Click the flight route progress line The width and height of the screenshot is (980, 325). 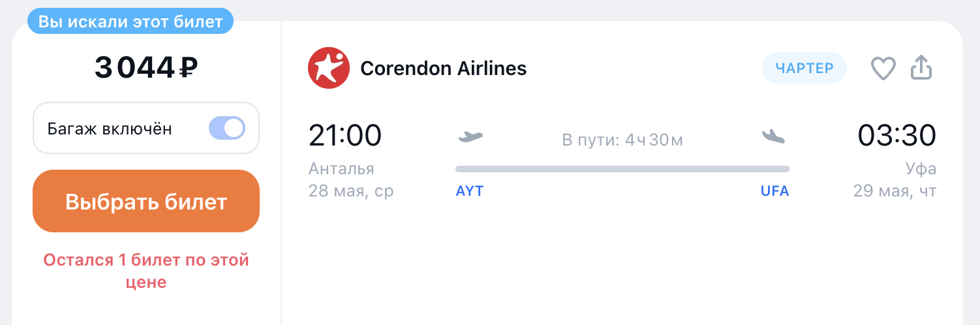coord(622,169)
